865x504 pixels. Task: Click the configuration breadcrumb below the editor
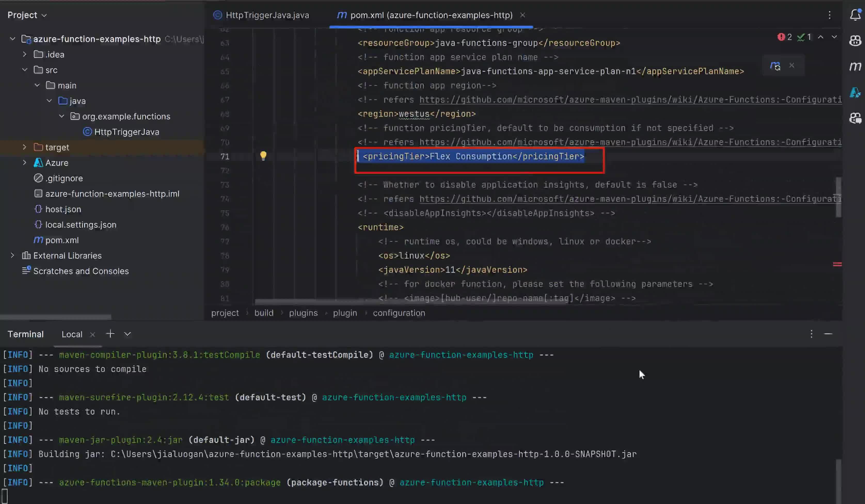(399, 313)
